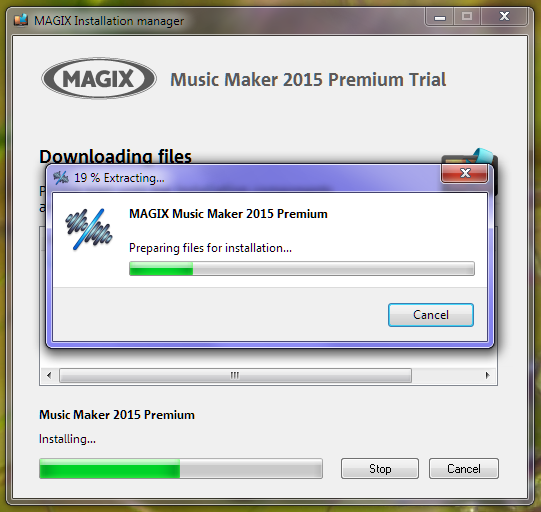Click the MAGIX oval logo
This screenshot has height=512, width=541.
(x=99, y=78)
